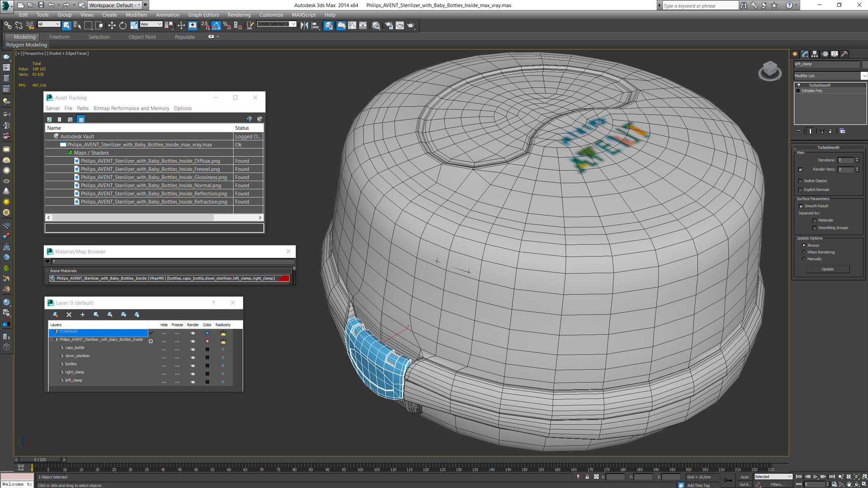Click Refresh icon in Asset Tracking toolbar
Screen dimensions: 868x488
tap(49, 119)
